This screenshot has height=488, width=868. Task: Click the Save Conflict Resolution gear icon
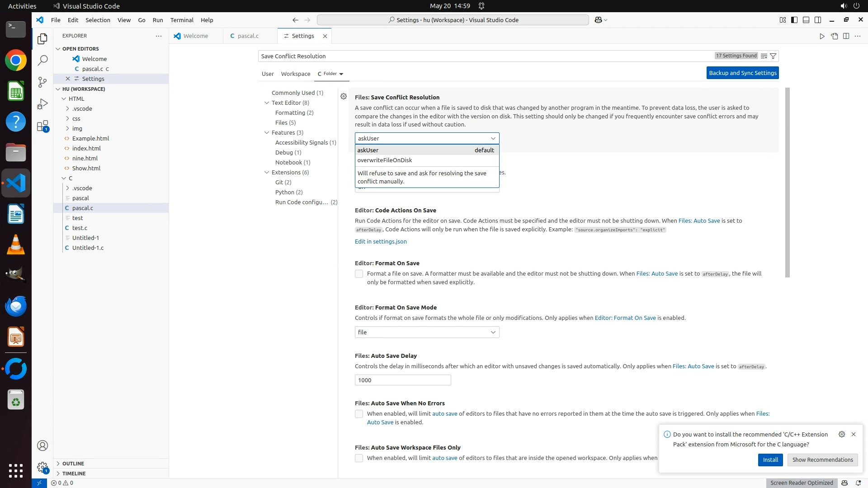click(344, 96)
